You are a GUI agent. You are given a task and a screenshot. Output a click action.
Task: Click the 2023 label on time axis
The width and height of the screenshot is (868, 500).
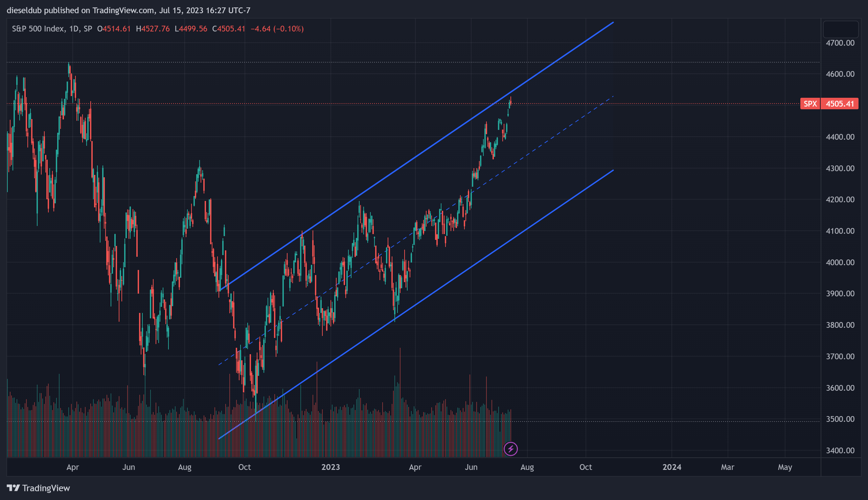[330, 467]
